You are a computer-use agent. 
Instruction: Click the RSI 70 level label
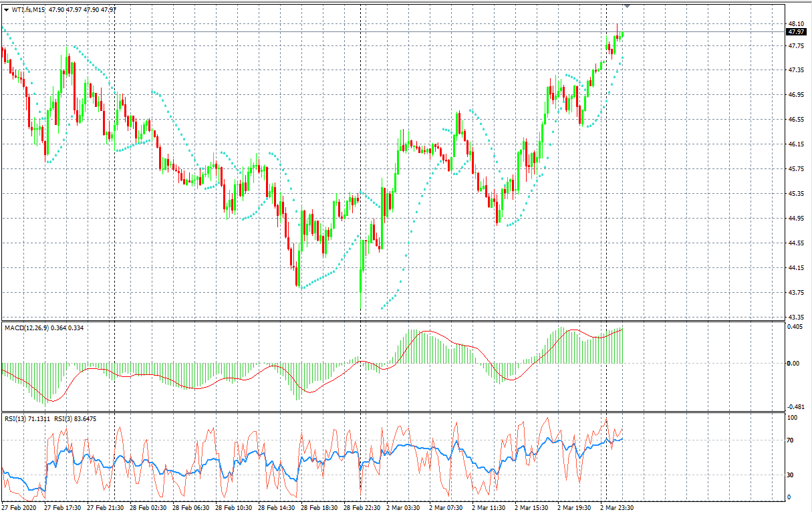(793, 440)
